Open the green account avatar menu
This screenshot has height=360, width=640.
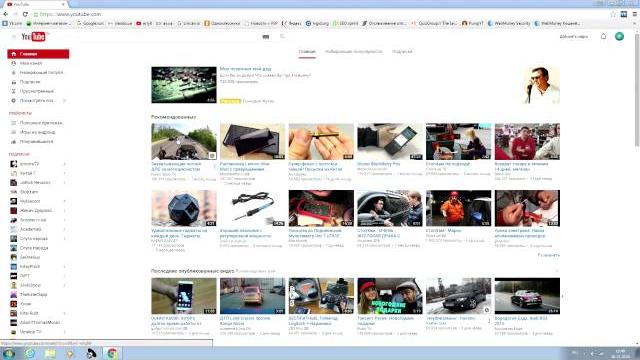[619, 36]
